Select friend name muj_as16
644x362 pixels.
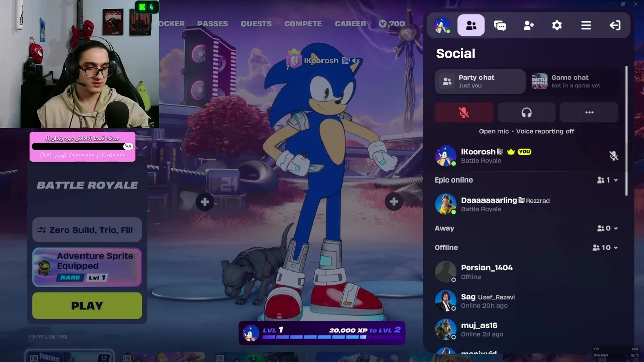(479, 325)
